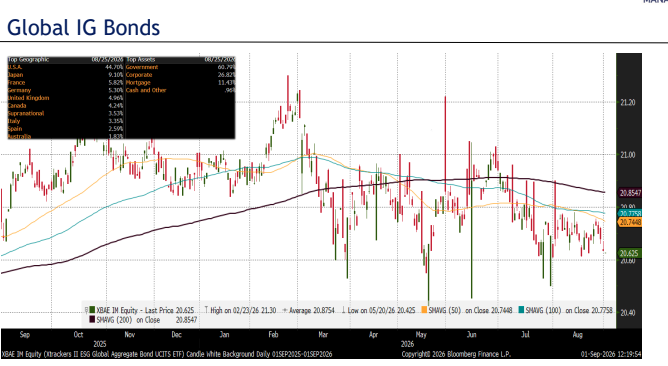Select the Supranational 3.53% row

66,113
